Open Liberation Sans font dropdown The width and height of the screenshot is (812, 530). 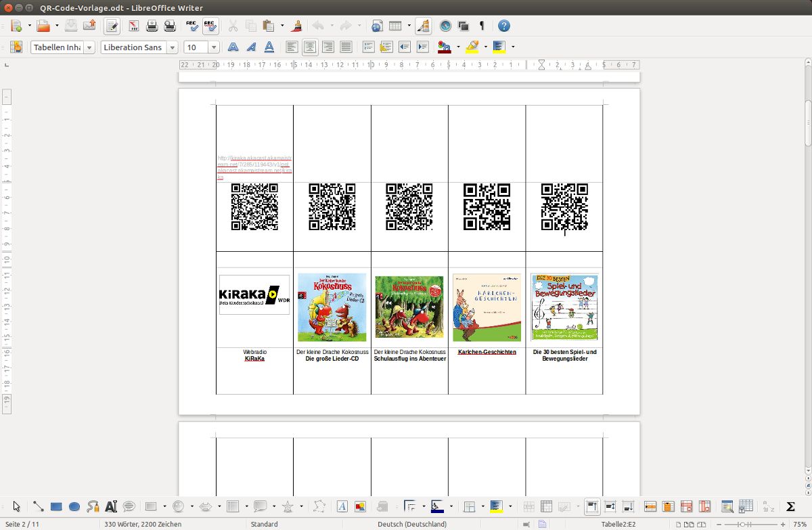click(172, 47)
